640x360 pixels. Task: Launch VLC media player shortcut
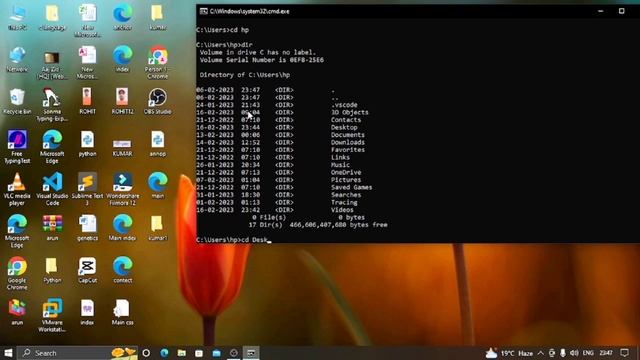click(17, 189)
